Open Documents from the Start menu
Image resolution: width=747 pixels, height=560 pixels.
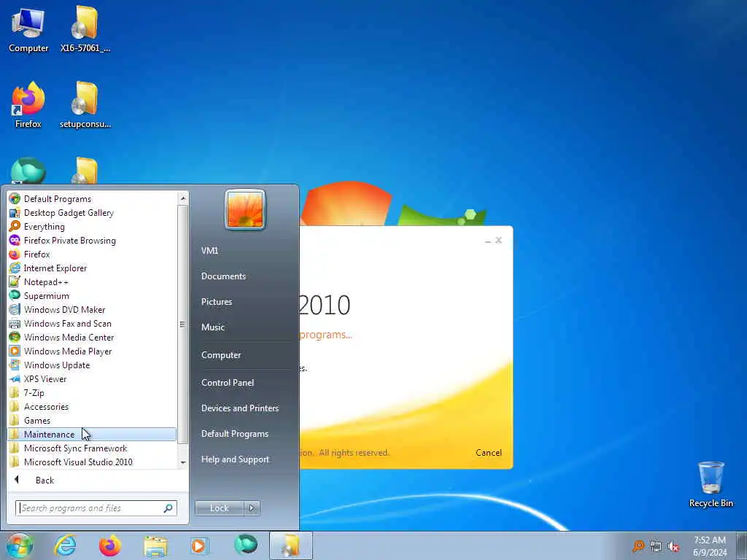coord(223,276)
